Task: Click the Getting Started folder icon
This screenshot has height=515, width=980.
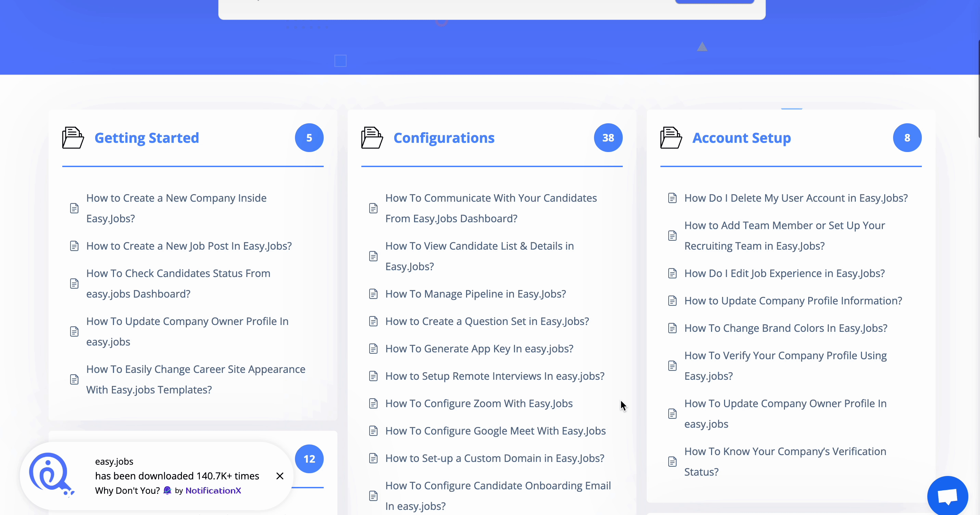Action: click(x=73, y=137)
